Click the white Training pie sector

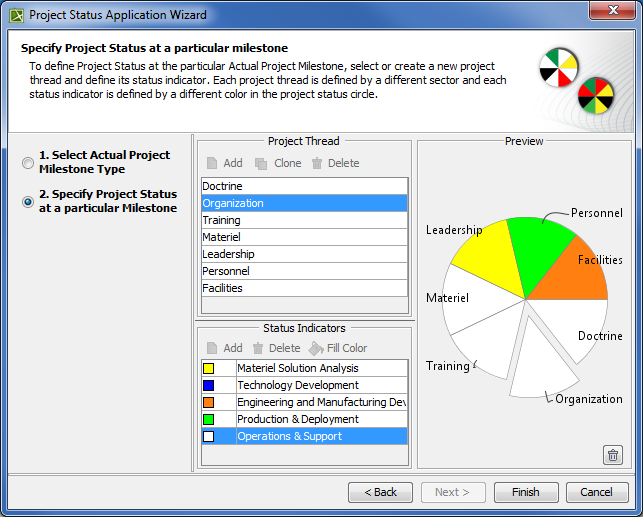(492, 342)
